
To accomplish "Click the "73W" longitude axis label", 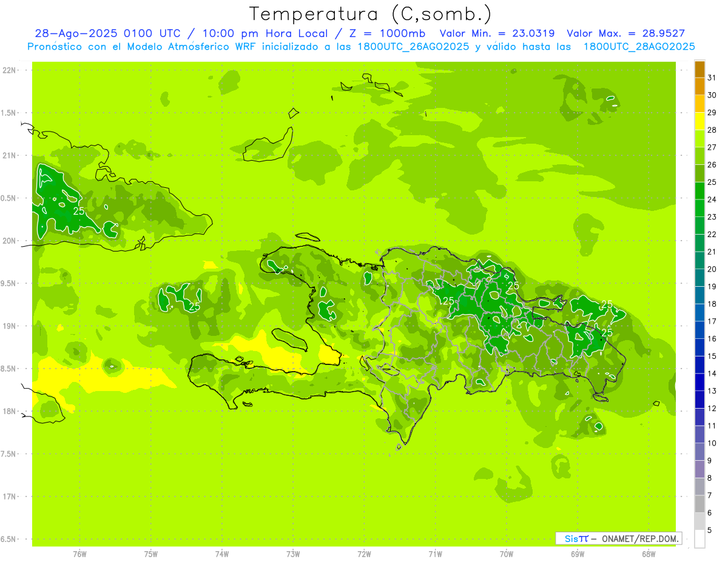I will [293, 554].
